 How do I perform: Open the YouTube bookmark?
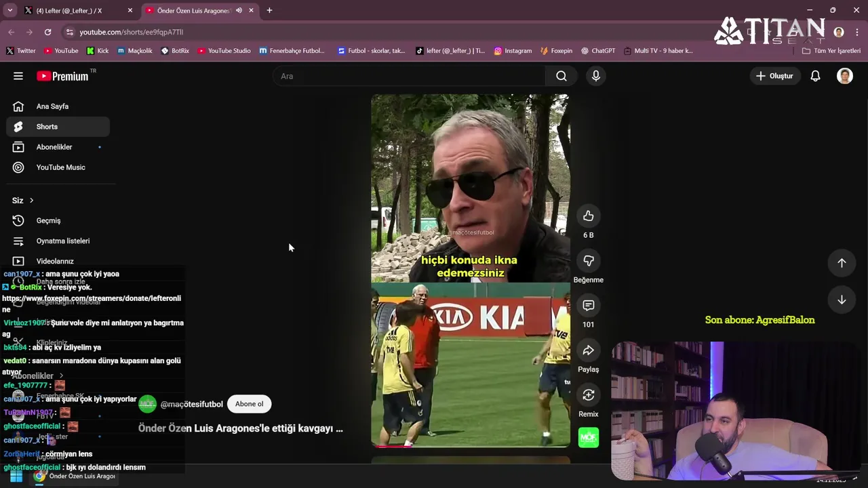click(61, 51)
